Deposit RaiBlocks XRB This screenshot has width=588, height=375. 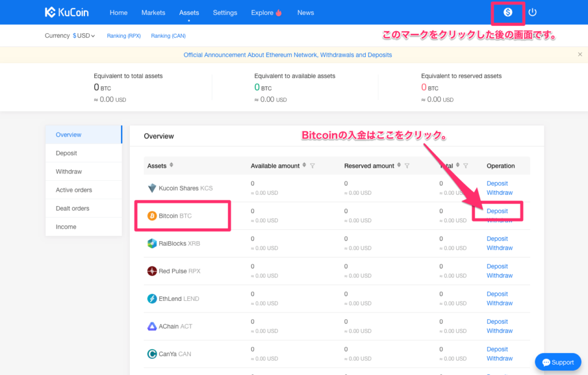[497, 238]
